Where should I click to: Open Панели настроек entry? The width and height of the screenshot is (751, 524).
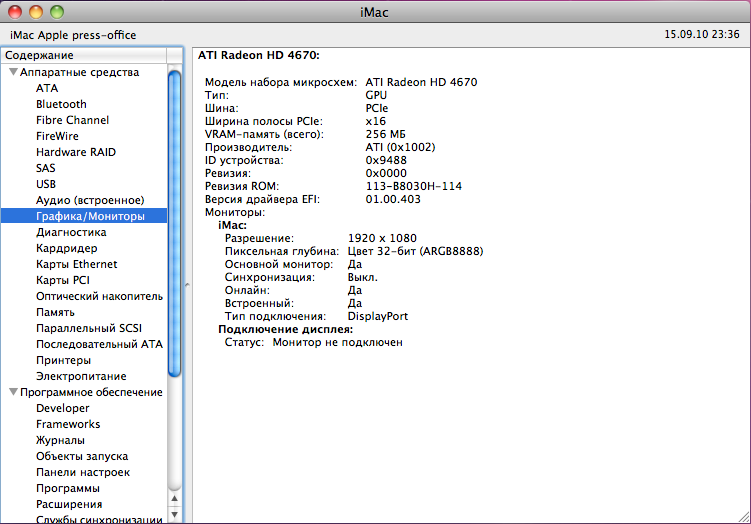83,472
